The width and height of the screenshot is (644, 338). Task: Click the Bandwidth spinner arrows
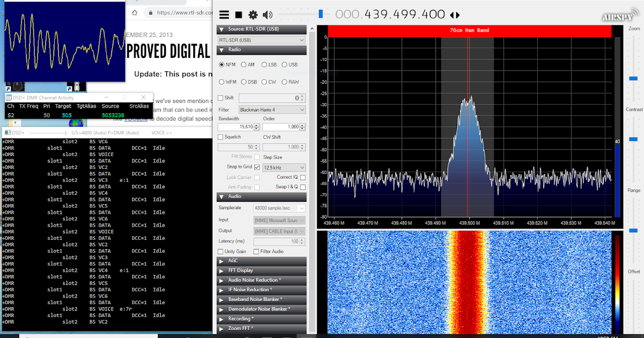point(257,127)
